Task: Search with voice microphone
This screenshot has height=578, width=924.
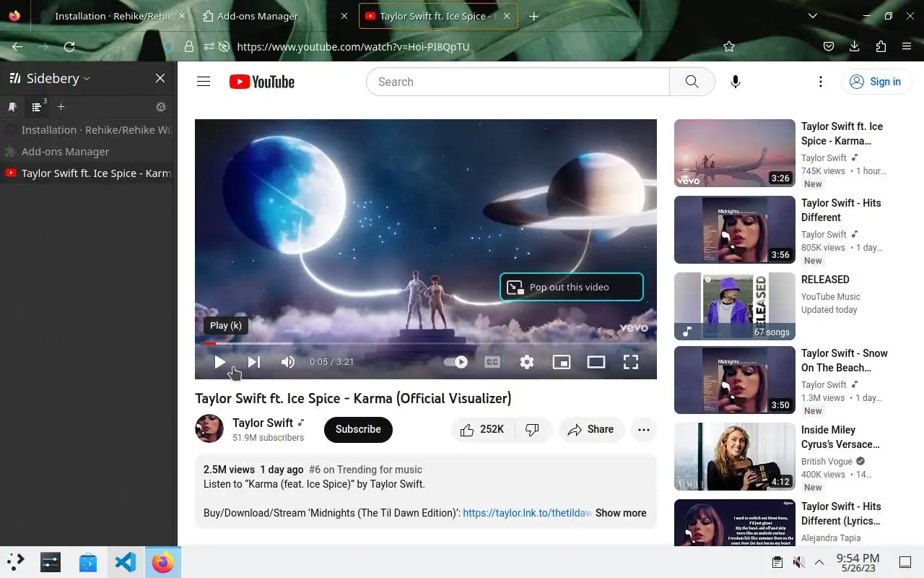Action: click(x=735, y=82)
